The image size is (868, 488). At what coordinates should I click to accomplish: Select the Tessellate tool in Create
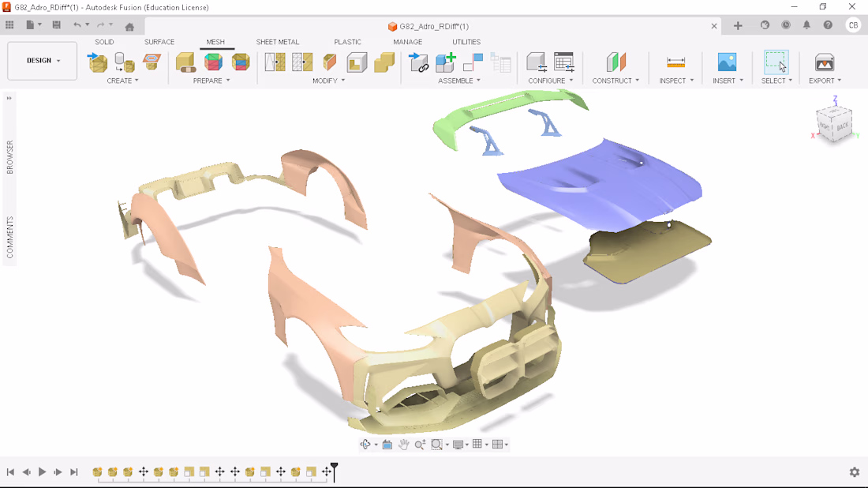click(125, 62)
